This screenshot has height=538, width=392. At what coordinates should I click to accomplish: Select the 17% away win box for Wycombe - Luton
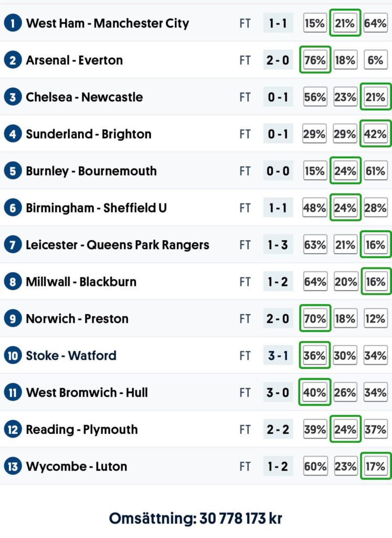tap(376, 466)
